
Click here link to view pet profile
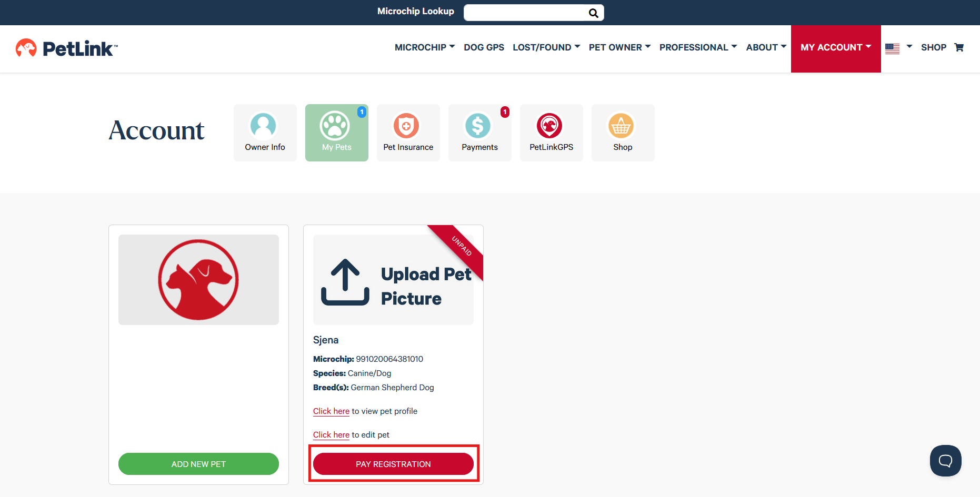(x=331, y=411)
